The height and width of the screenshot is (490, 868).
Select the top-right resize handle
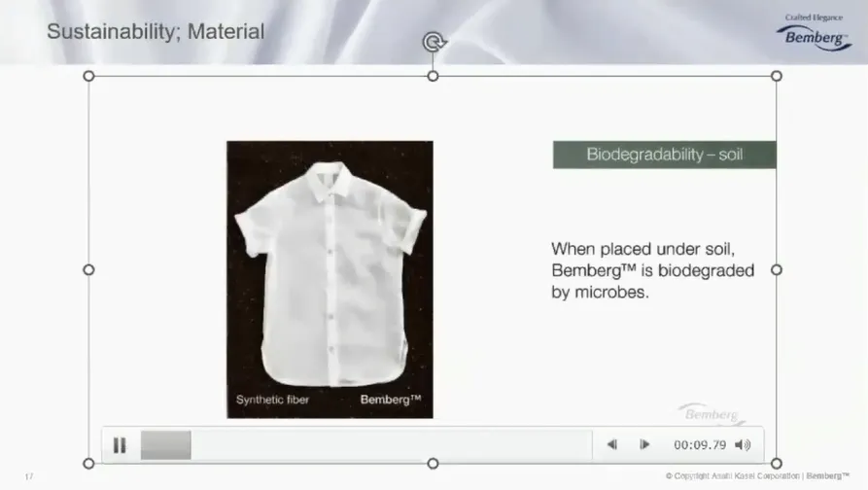777,76
